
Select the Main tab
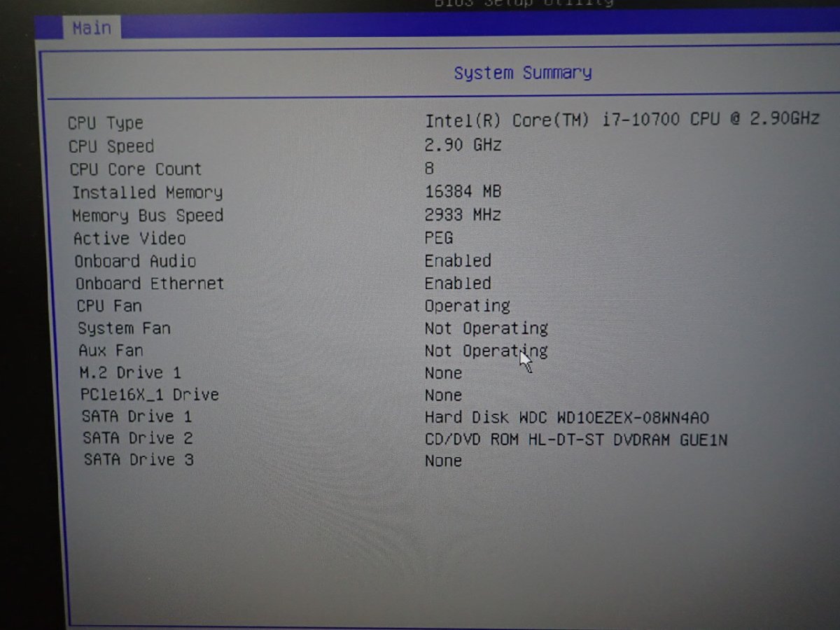[x=92, y=29]
